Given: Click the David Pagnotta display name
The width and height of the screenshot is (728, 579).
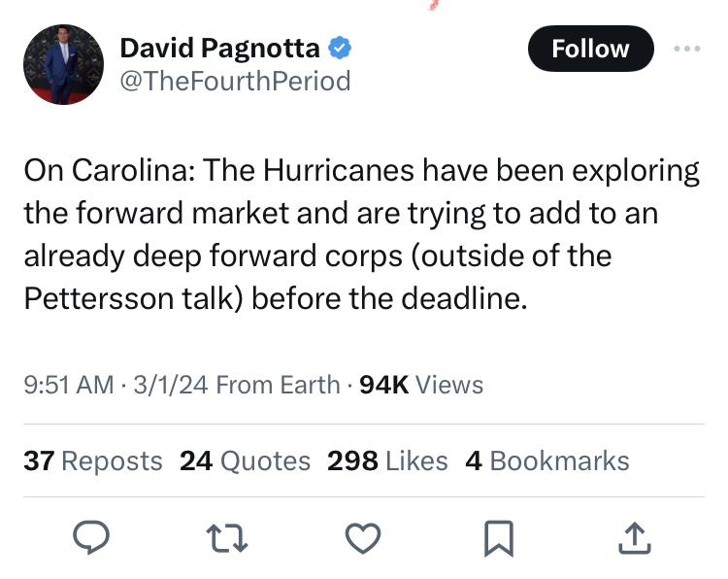Looking at the screenshot, I should [x=221, y=47].
